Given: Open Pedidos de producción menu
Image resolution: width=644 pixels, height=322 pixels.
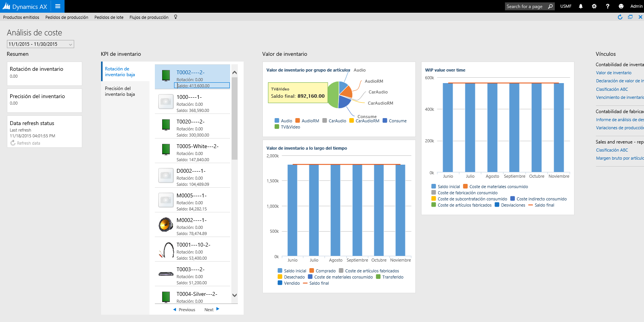Looking at the screenshot, I should pos(66,17).
